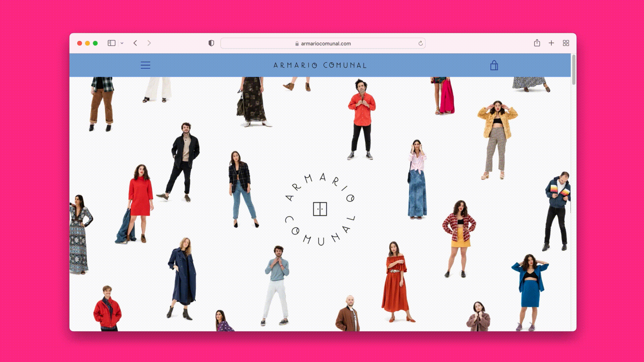Click the ARMARIO COMUNAL header logo text
The image size is (644, 362).
(320, 65)
